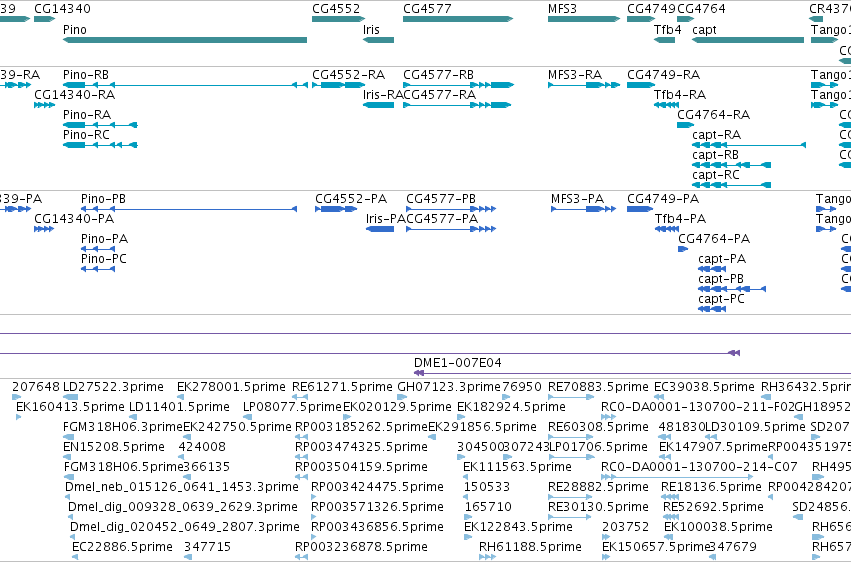
Task: Select the capt gene label
Action: [704, 29]
